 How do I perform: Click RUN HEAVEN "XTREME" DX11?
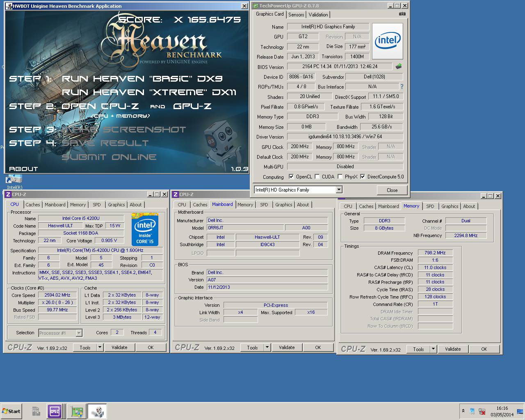coord(149,92)
